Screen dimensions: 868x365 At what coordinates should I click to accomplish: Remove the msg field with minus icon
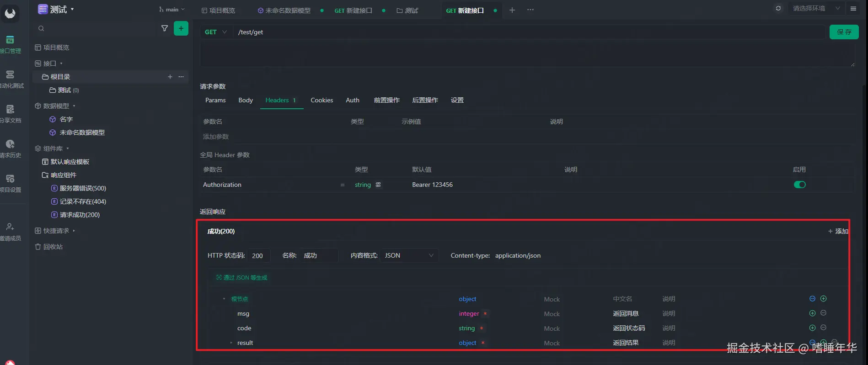(x=823, y=313)
